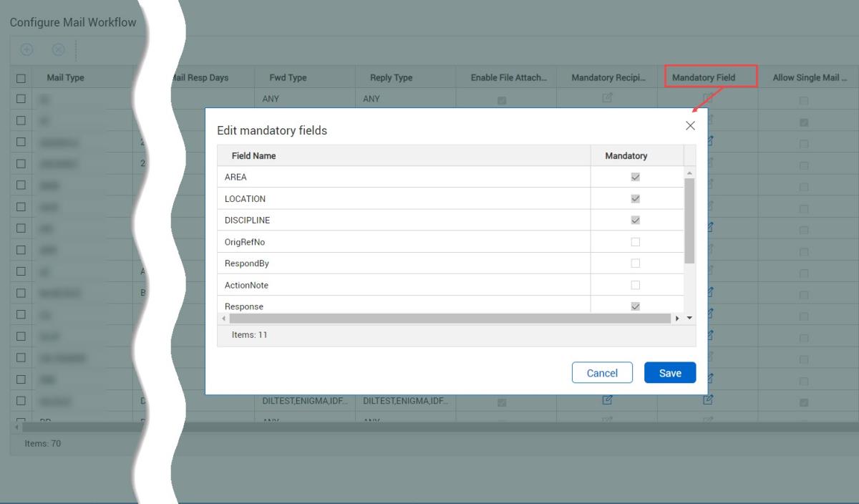
Task: Click the RespondBy field name
Action: [247, 263]
